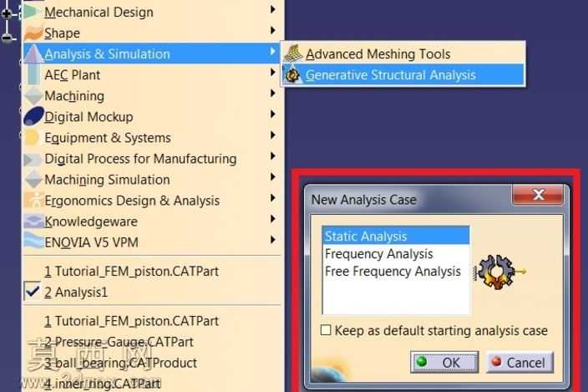Open the Shape menu entry
Viewport: 588px width, 392px height.
[152, 33]
